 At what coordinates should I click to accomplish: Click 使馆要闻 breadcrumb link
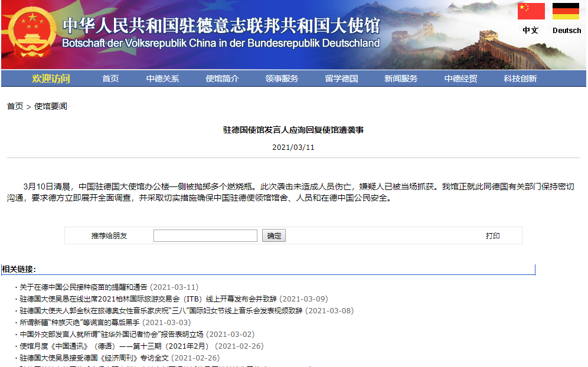pyautogui.click(x=51, y=106)
